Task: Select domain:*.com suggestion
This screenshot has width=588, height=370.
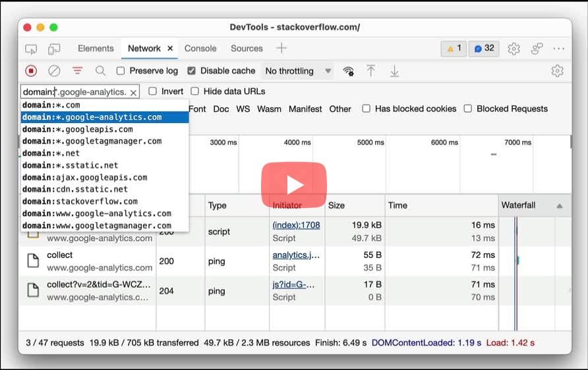Action: point(105,105)
